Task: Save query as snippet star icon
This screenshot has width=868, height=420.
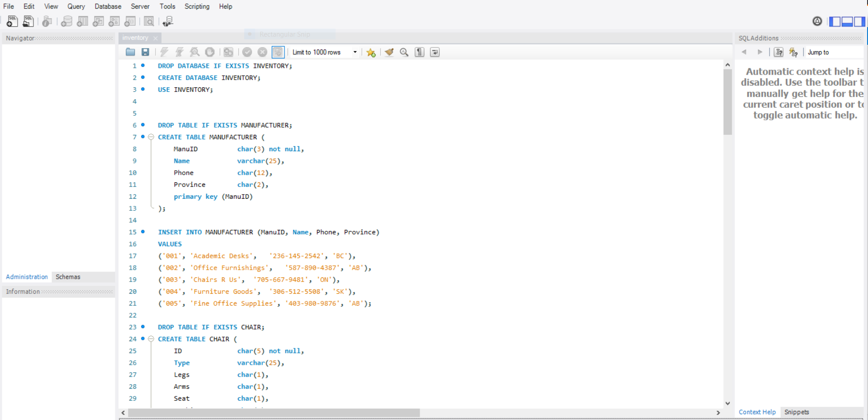Action: 371,52
